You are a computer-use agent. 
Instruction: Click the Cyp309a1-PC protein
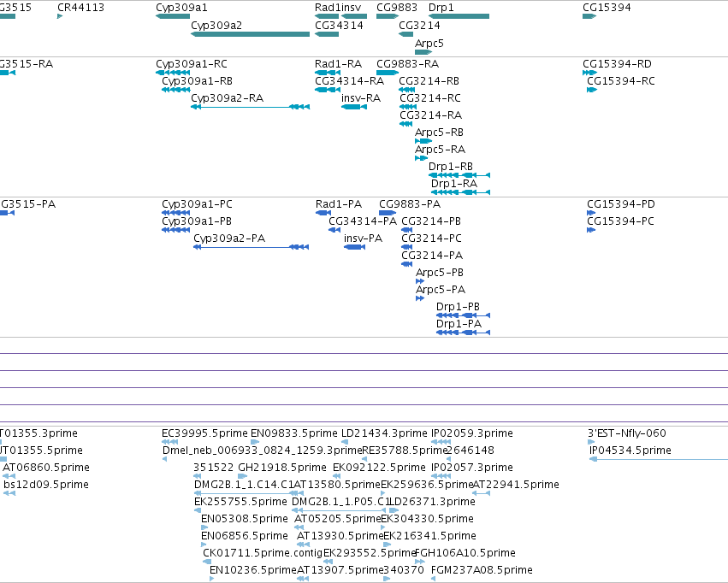[x=175, y=212]
